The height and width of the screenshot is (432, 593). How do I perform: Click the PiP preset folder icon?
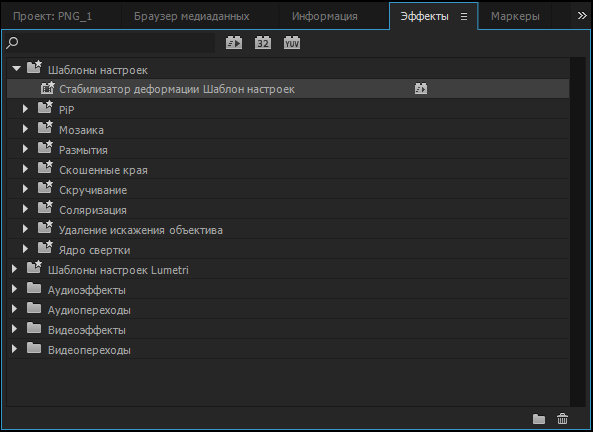45,107
